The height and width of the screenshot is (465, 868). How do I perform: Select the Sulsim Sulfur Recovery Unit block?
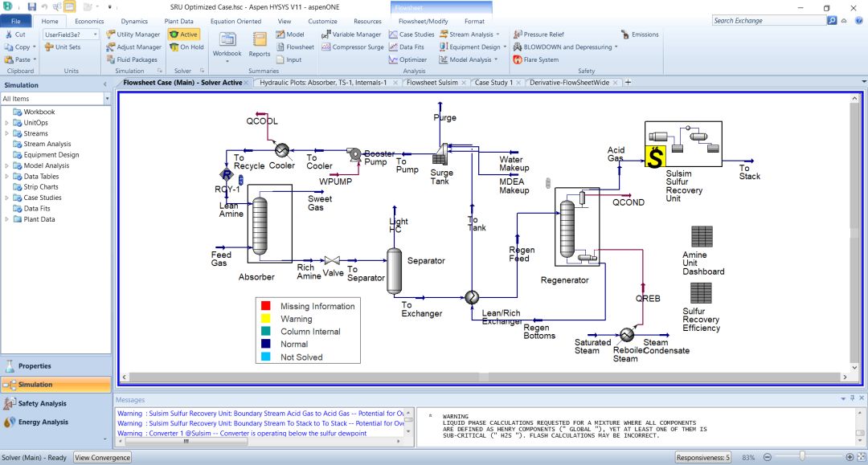point(683,144)
